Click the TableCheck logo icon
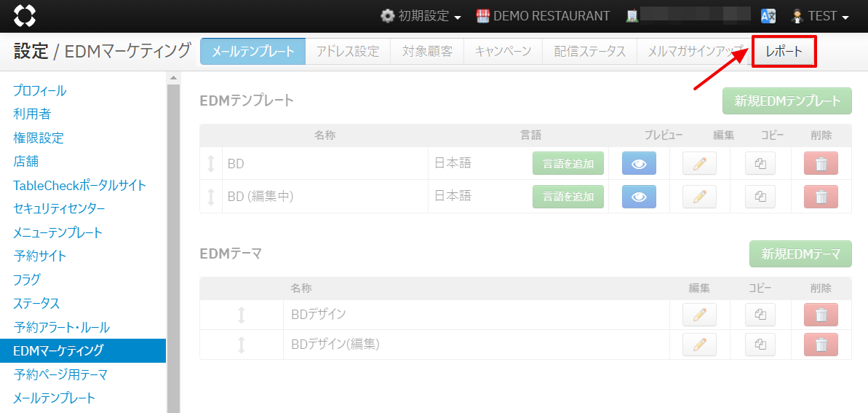 (x=24, y=15)
